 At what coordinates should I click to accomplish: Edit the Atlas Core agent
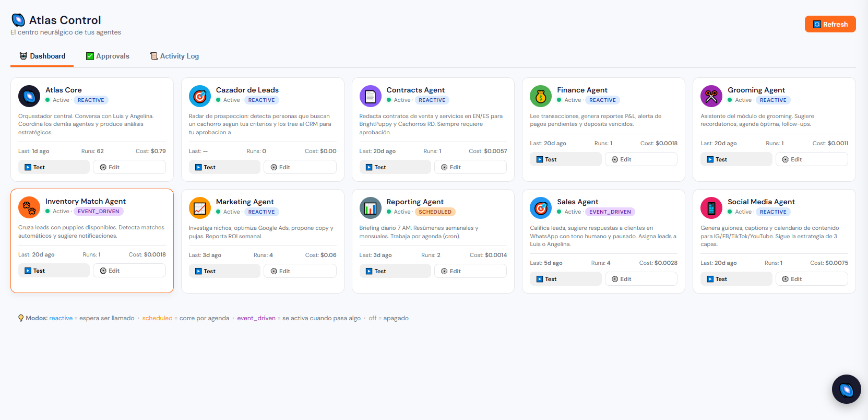click(129, 167)
